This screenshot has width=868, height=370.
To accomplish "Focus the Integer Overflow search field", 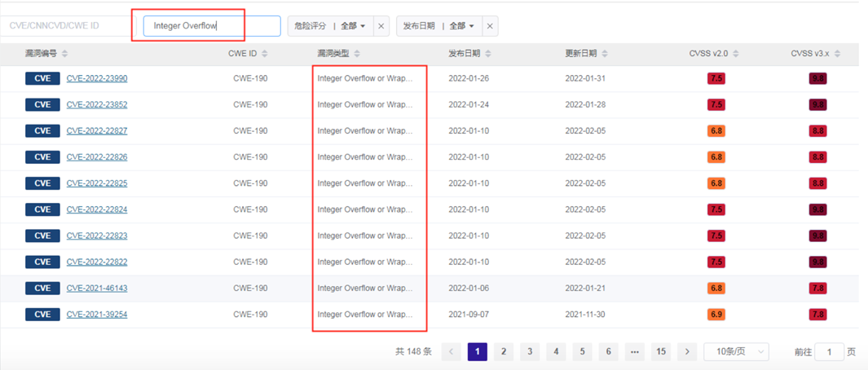I will click(212, 26).
